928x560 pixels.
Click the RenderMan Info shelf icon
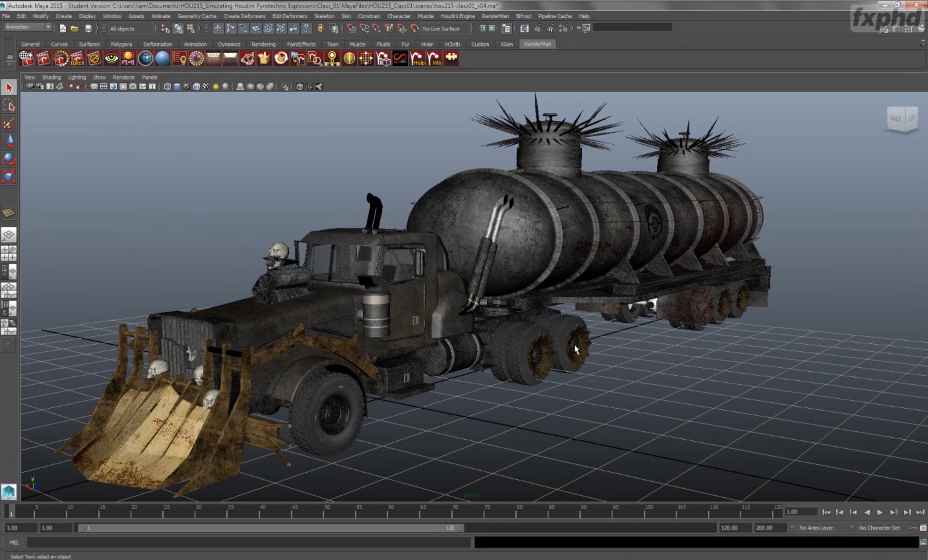[x=434, y=59]
